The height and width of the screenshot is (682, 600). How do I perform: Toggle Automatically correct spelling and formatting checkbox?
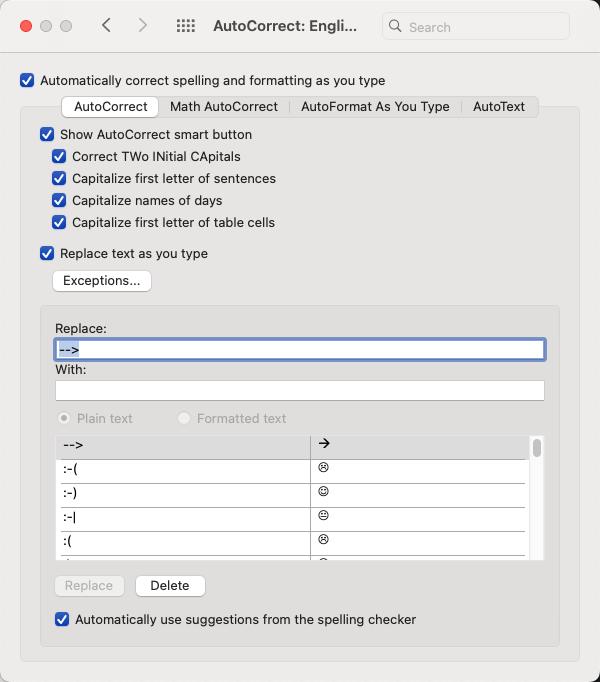click(27, 80)
